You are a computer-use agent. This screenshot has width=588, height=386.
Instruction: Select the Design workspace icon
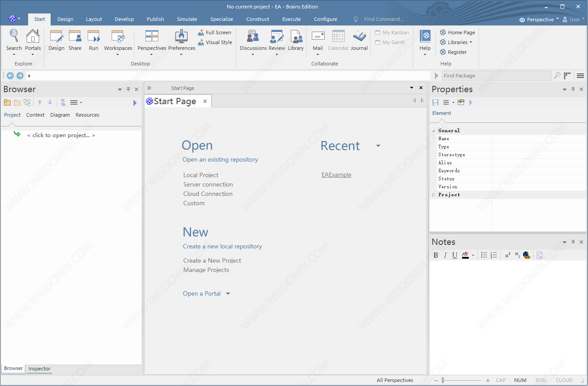[56, 37]
